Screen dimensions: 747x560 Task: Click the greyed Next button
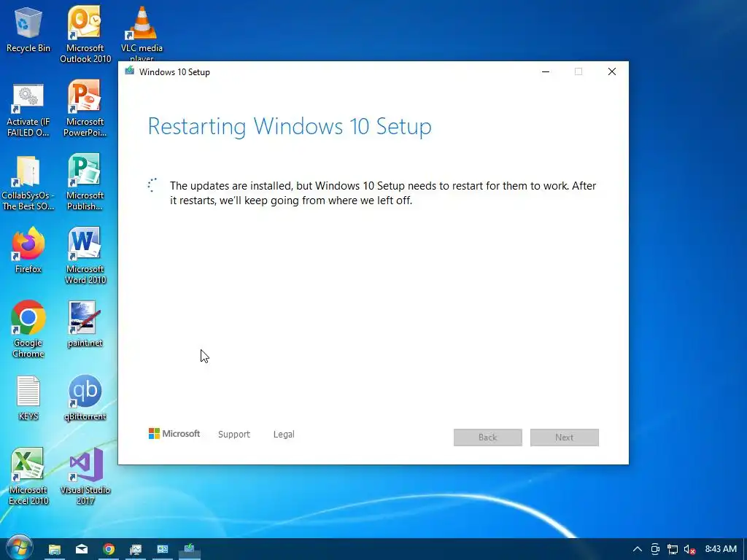click(x=565, y=437)
